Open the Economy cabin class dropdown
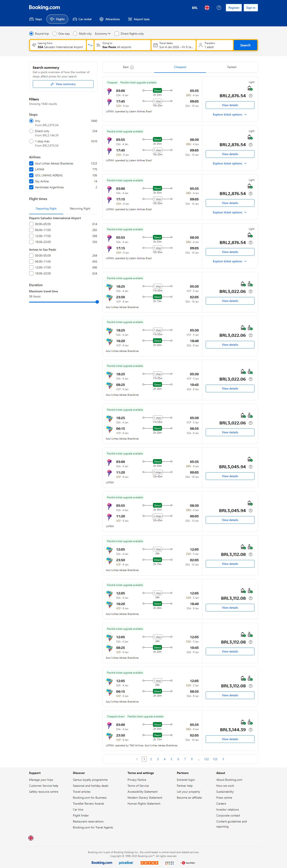The image size is (287, 868). [102, 34]
